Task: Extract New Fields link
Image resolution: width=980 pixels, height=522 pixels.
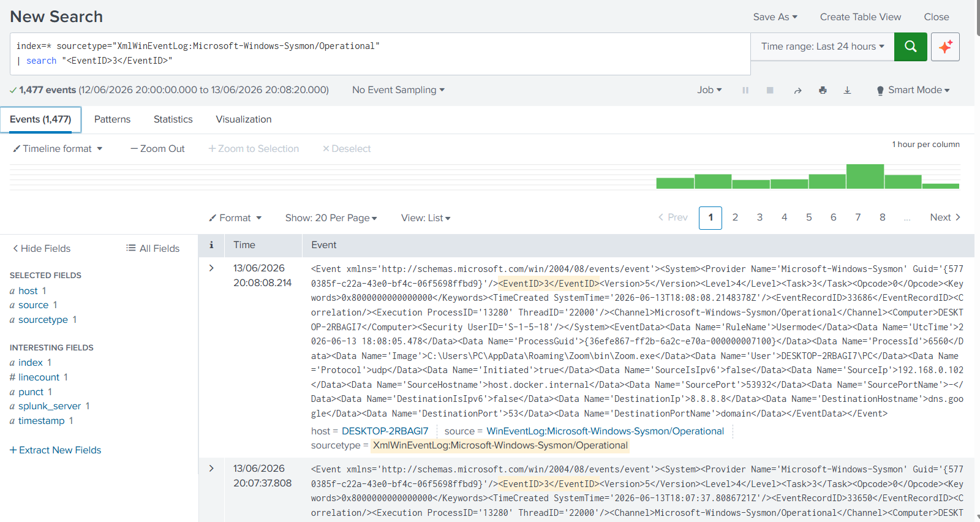Action: point(55,450)
